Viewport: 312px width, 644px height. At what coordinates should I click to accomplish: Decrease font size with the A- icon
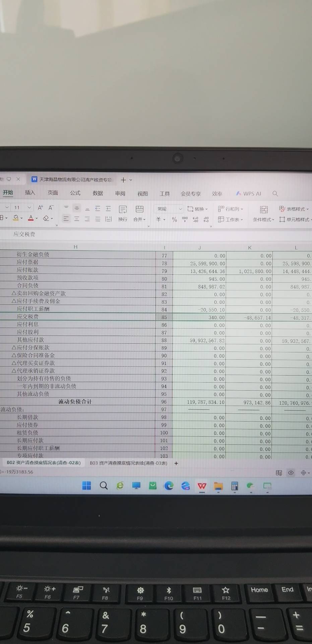[x=51, y=208]
